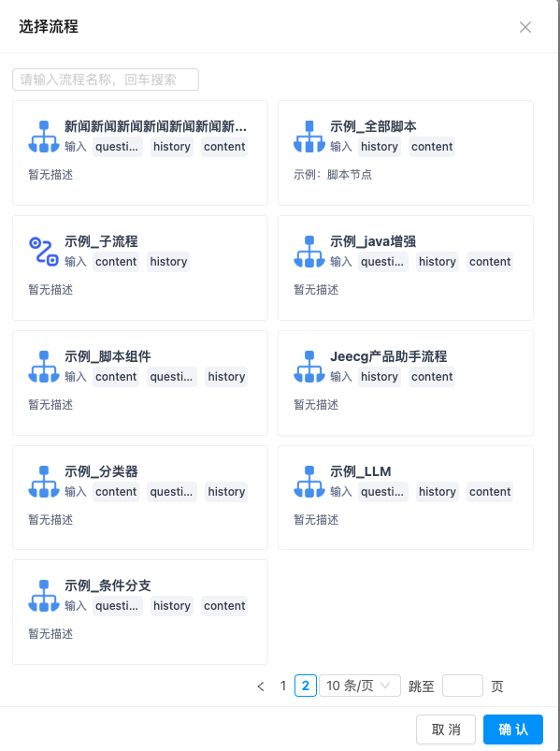
Task: Click the 取消 cancel button
Action: pos(446,729)
